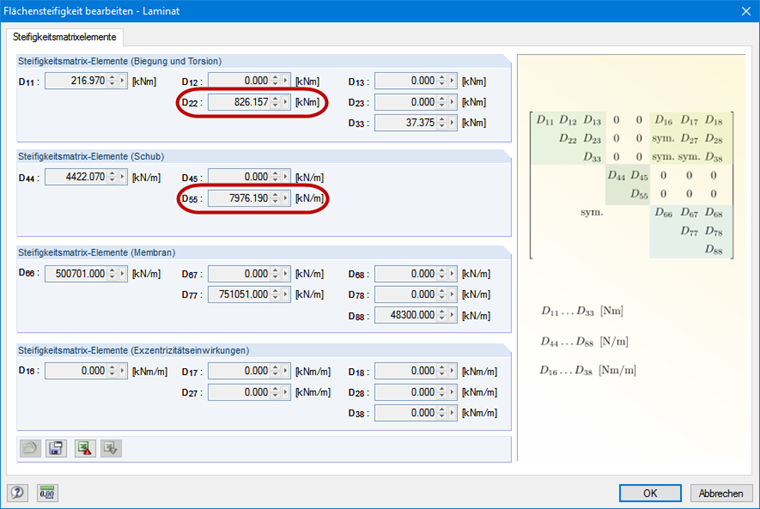Select the Steifigkeitsmatrixelemente tab
This screenshot has width=760, height=509.
(x=64, y=37)
